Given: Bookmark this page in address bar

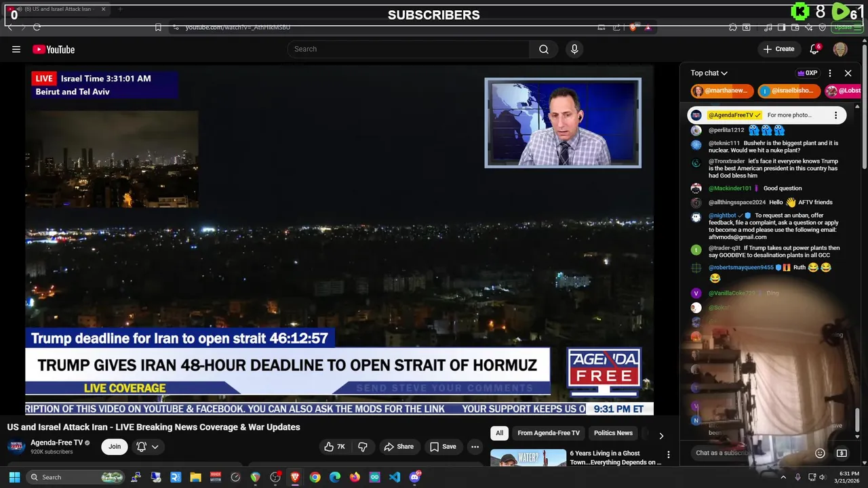Looking at the screenshot, I should (158, 27).
